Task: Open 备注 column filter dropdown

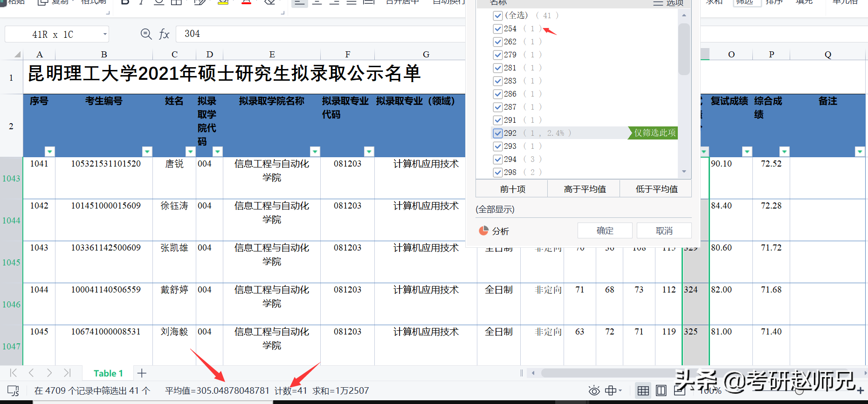Action: (860, 152)
